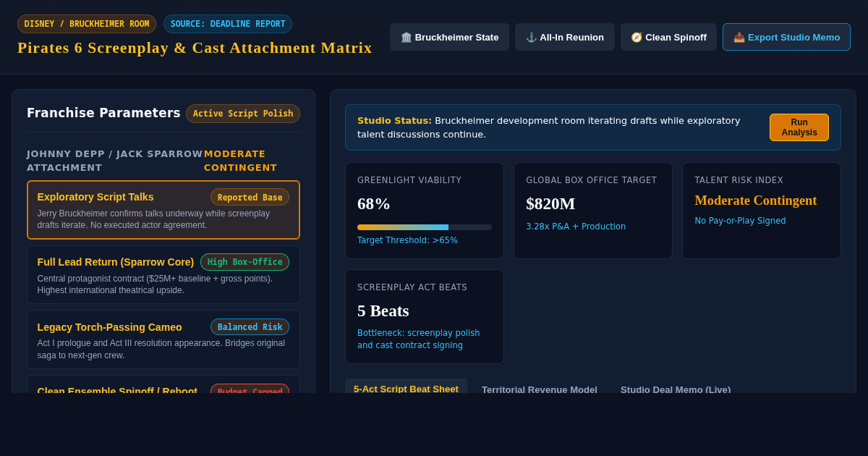This screenshot has height=456, width=868.
Task: Click 'No Pay-or-Play Signed' text
Action: (740, 221)
